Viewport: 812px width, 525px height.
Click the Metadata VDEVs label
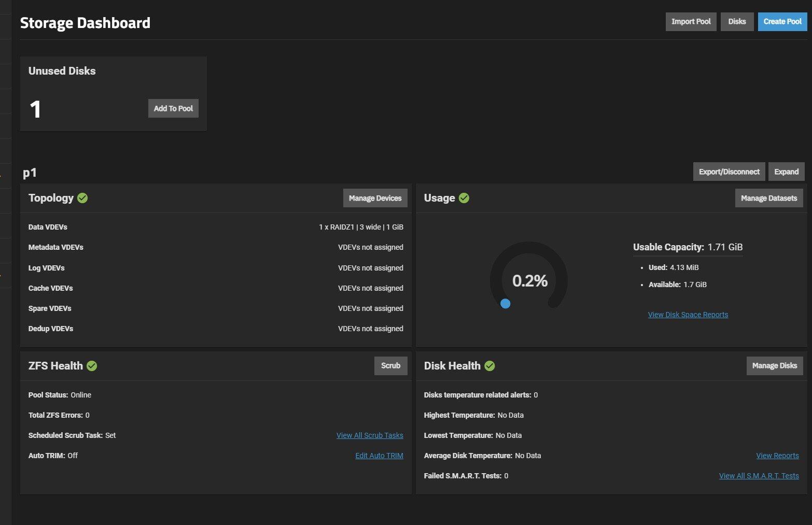tap(55, 247)
